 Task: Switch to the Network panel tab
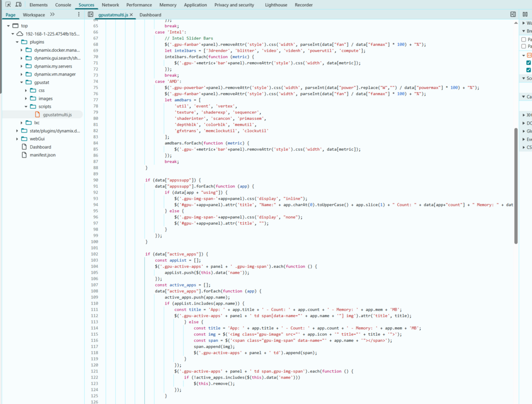110,5
